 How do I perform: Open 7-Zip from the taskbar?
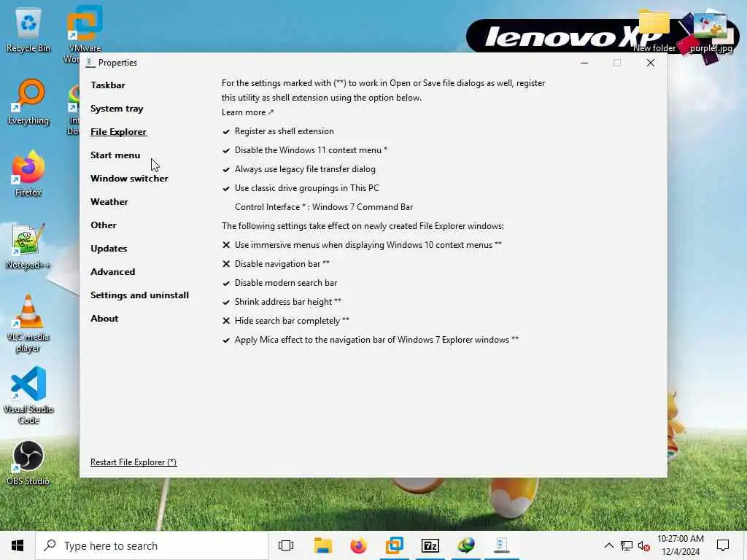(x=430, y=545)
